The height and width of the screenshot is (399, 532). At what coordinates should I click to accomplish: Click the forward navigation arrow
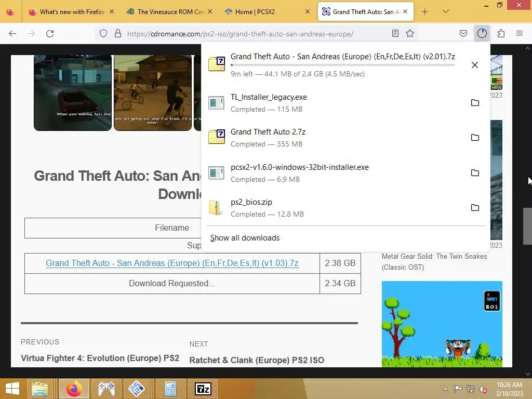pos(31,33)
